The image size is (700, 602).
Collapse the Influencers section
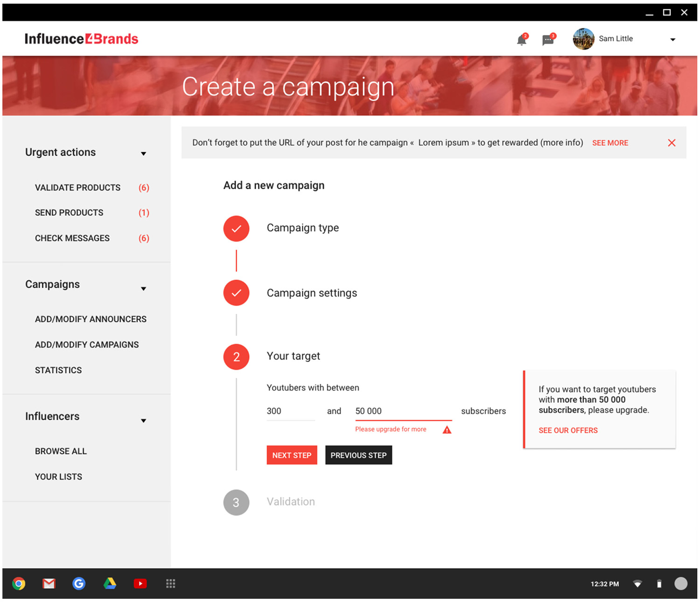[x=143, y=421]
